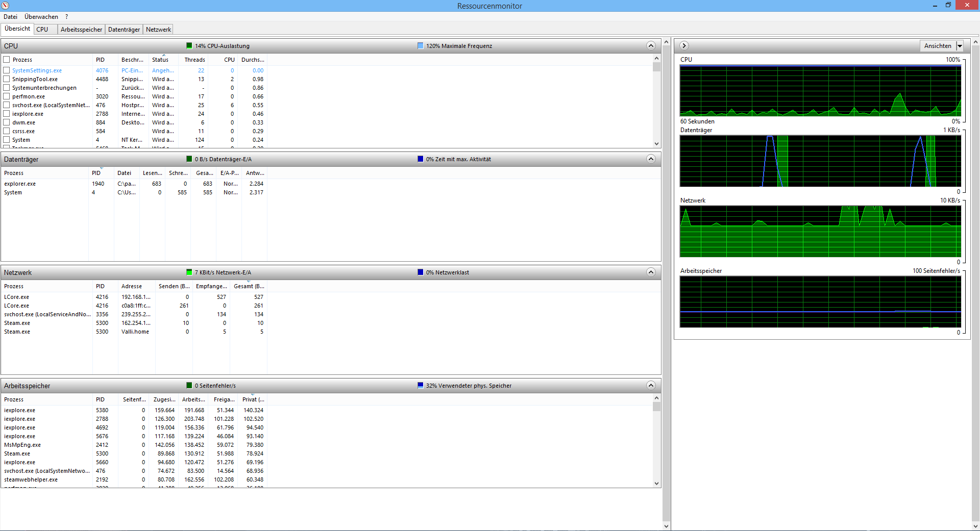This screenshot has height=531, width=980.
Task: Hide the graph pane with arrow button
Action: [x=684, y=45]
